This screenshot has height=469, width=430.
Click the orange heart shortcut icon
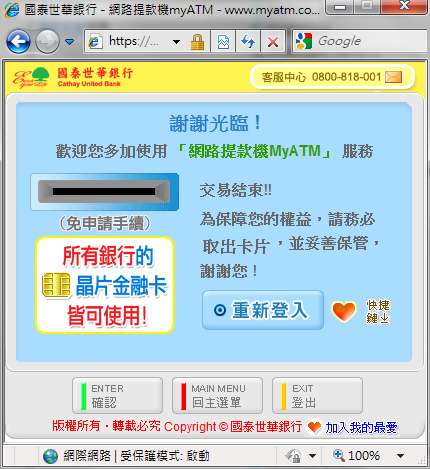(x=344, y=311)
